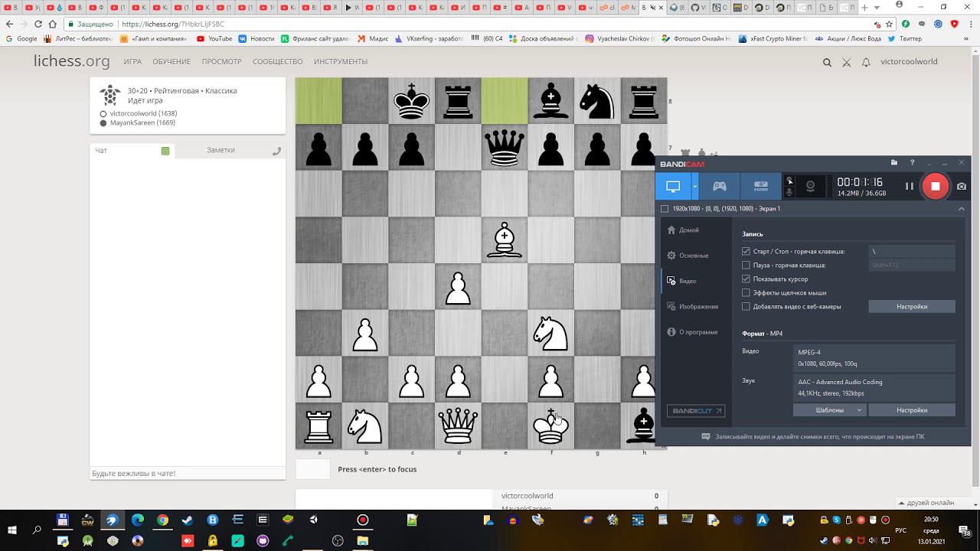Open the Шаблоны presets dropdown
The height and width of the screenshot is (551, 980).
(830, 410)
